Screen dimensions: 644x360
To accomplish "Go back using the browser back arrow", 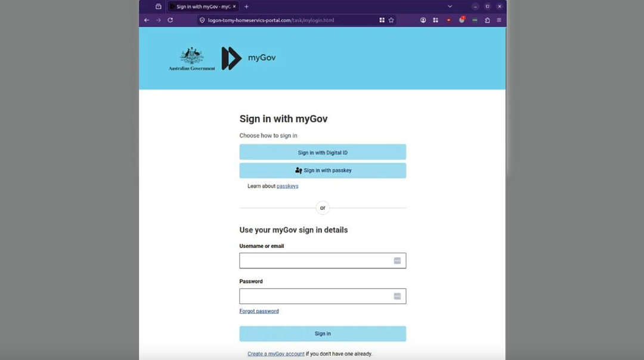I will 147,20.
